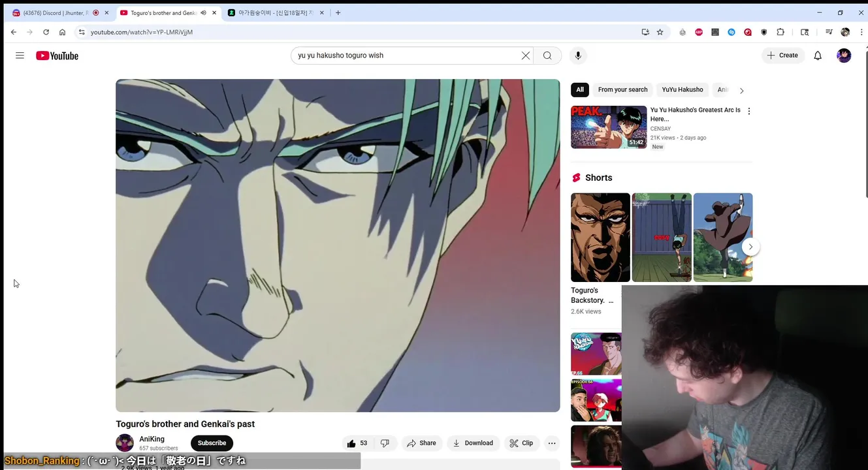Clip the video
The height and width of the screenshot is (470, 868).
click(521, 443)
